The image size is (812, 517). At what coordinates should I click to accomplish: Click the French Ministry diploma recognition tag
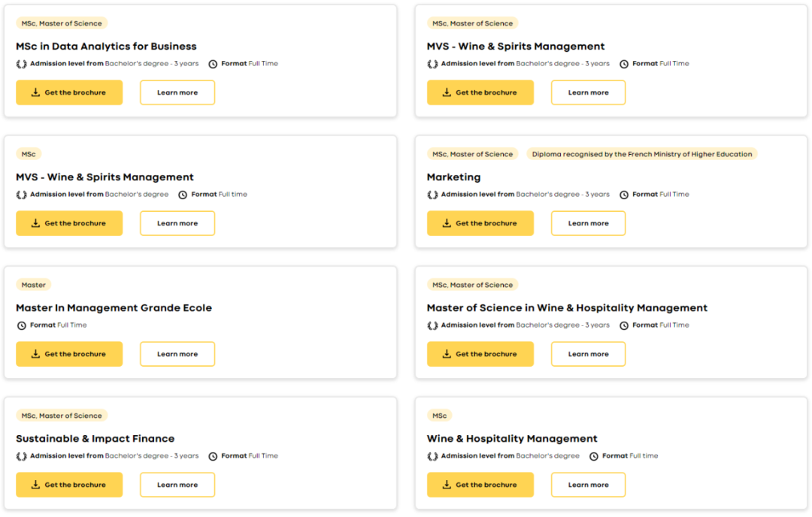pos(641,154)
